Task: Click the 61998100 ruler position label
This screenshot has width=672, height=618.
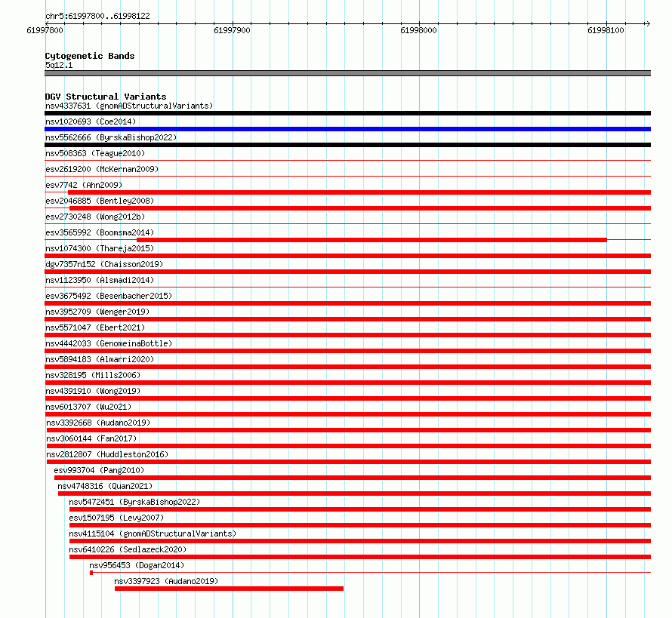Action: [606, 30]
